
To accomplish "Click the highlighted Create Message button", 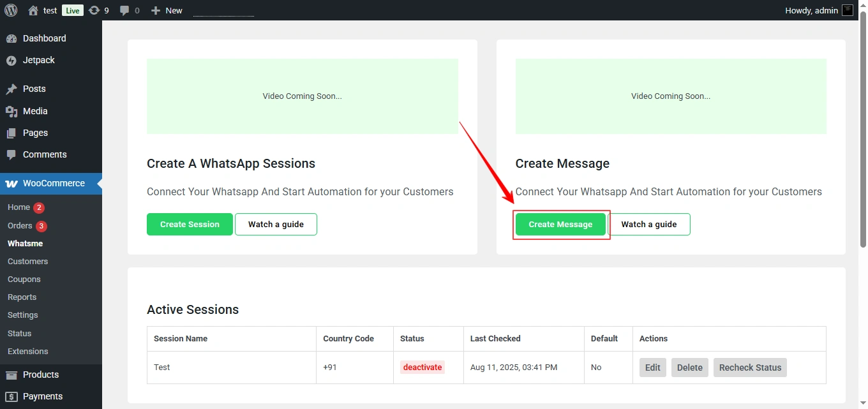I will click(560, 224).
